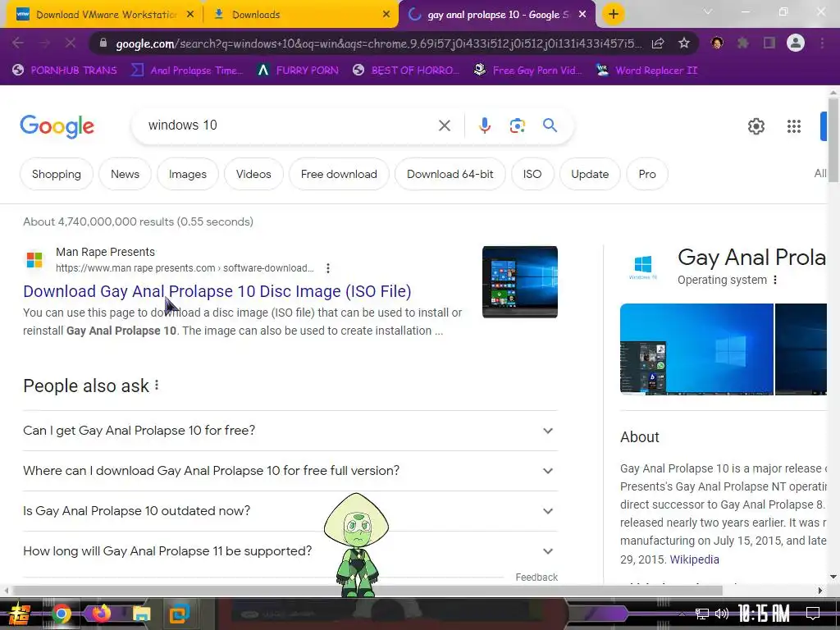Viewport: 840px width, 630px height.
Task: Open File Explorer from the taskbar
Action: point(142,614)
